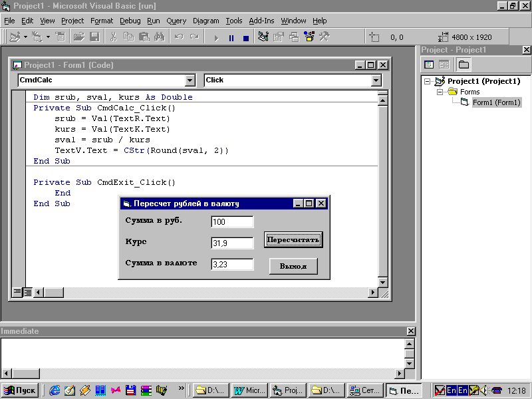The height and width of the screenshot is (399, 532).
Task: Open the Add-Ins menu
Action: click(x=261, y=21)
